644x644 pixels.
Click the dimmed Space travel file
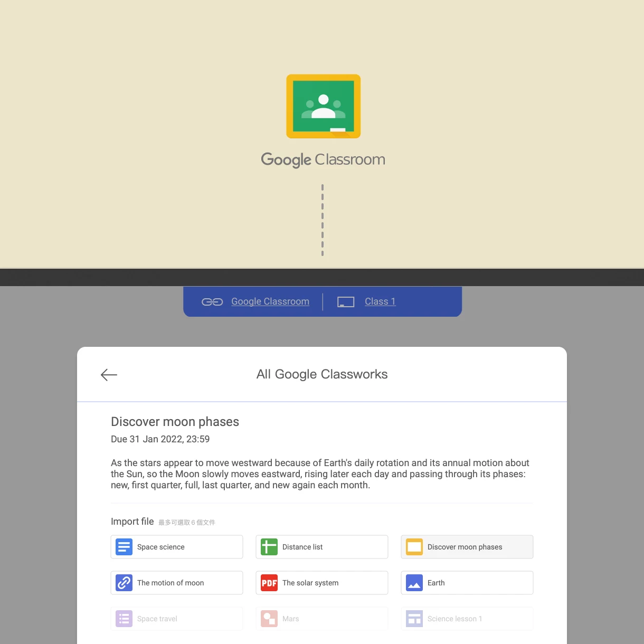pyautogui.click(x=177, y=619)
